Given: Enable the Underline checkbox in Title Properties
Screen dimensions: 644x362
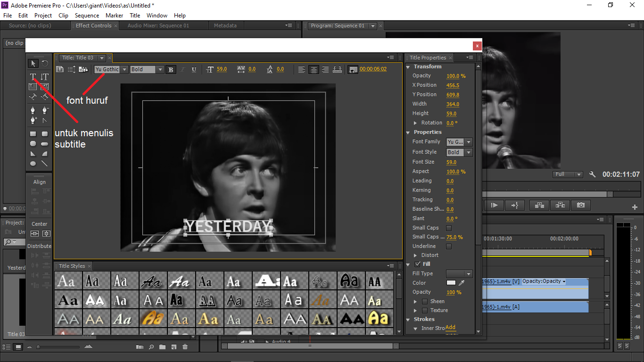Looking at the screenshot, I should pyautogui.click(x=448, y=246).
